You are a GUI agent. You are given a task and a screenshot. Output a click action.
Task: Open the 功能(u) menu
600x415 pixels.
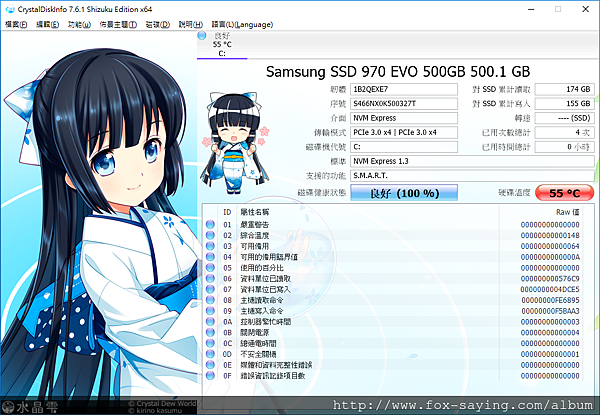pos(79,24)
